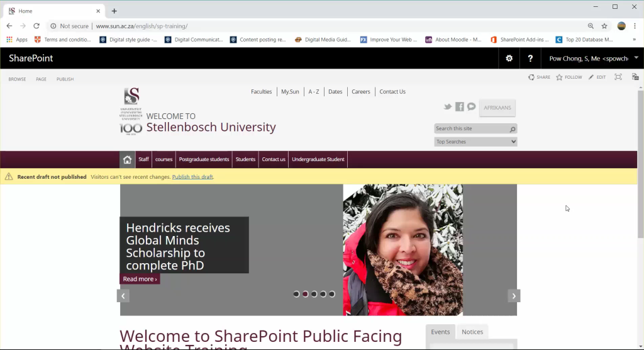
Task: Open Students navigation item
Action: (246, 159)
